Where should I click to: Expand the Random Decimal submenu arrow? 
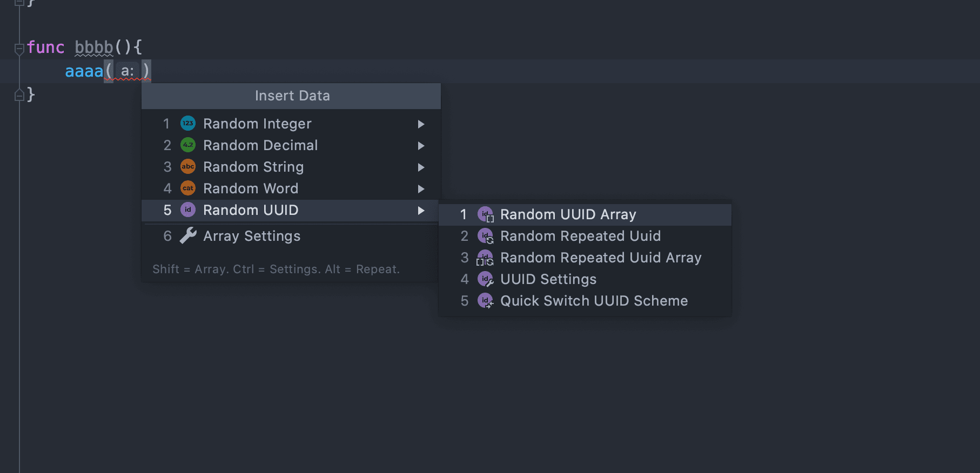pyautogui.click(x=421, y=146)
